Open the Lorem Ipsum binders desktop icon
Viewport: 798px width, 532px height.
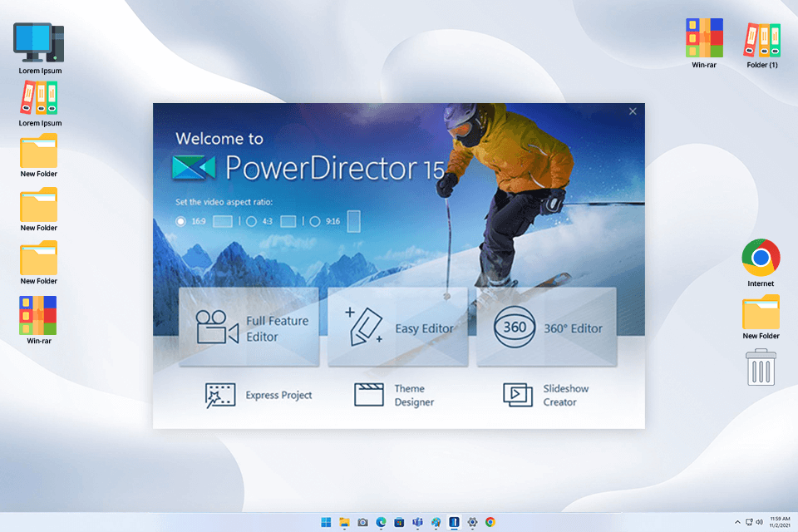point(40,104)
